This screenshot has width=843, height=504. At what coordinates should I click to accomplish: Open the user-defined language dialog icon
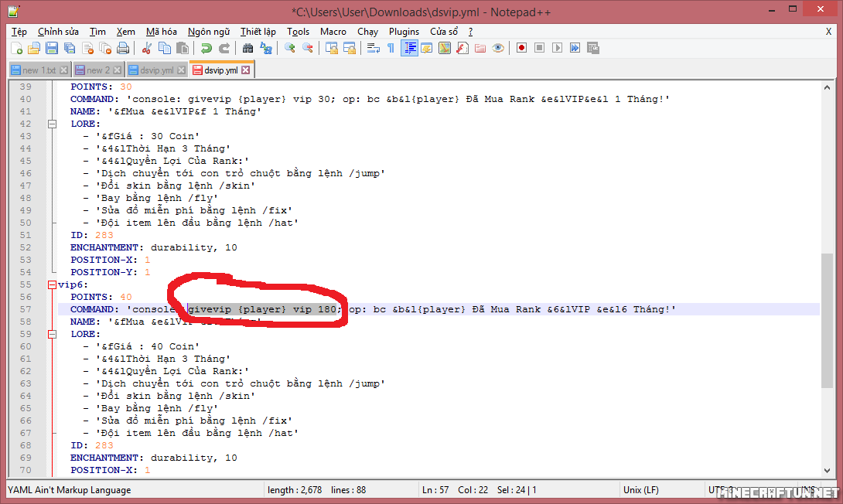point(427,49)
